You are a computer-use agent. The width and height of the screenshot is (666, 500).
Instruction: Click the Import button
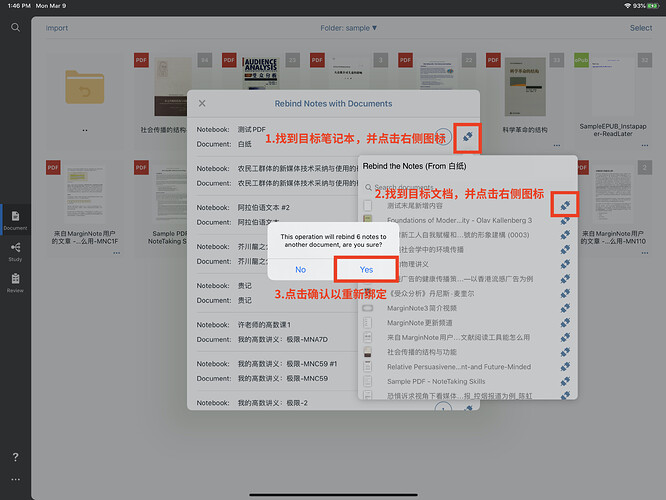coord(56,28)
